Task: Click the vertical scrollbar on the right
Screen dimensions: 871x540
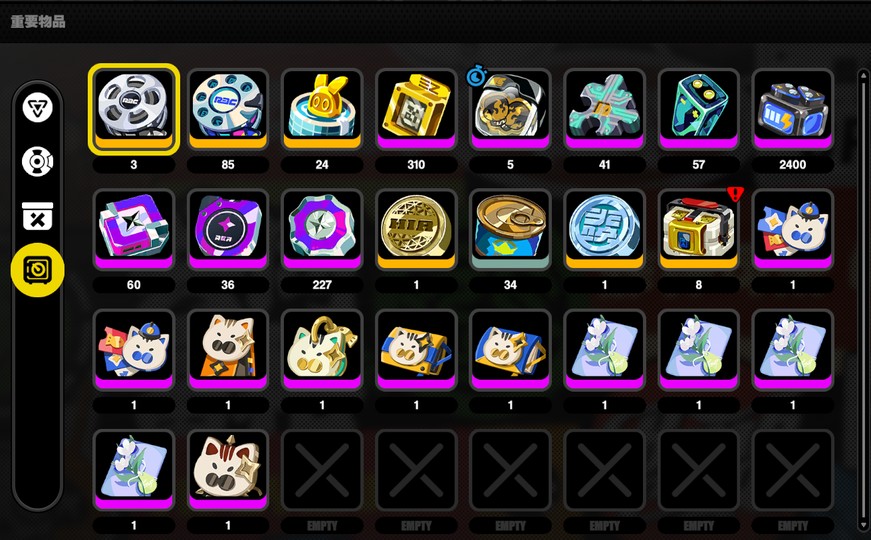Action: (863, 300)
